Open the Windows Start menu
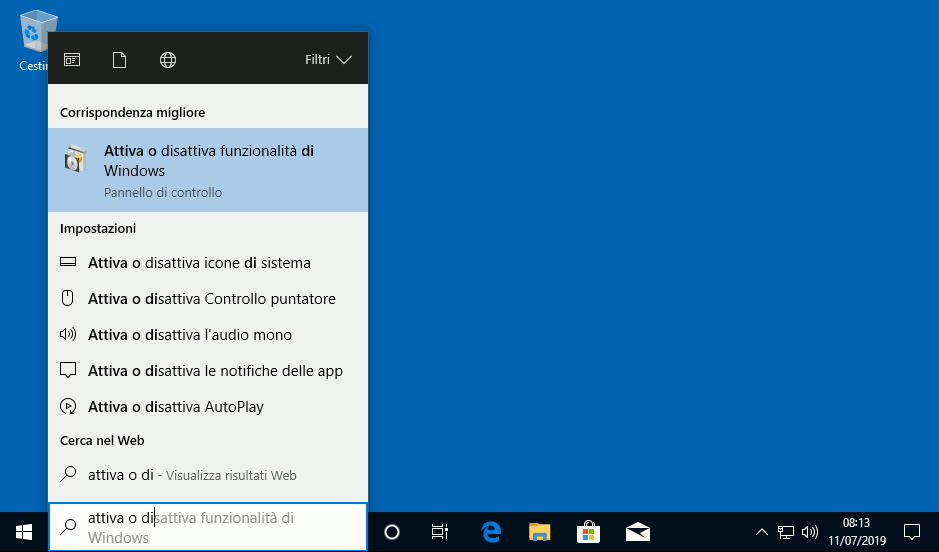This screenshot has height=552, width=939. [x=24, y=532]
